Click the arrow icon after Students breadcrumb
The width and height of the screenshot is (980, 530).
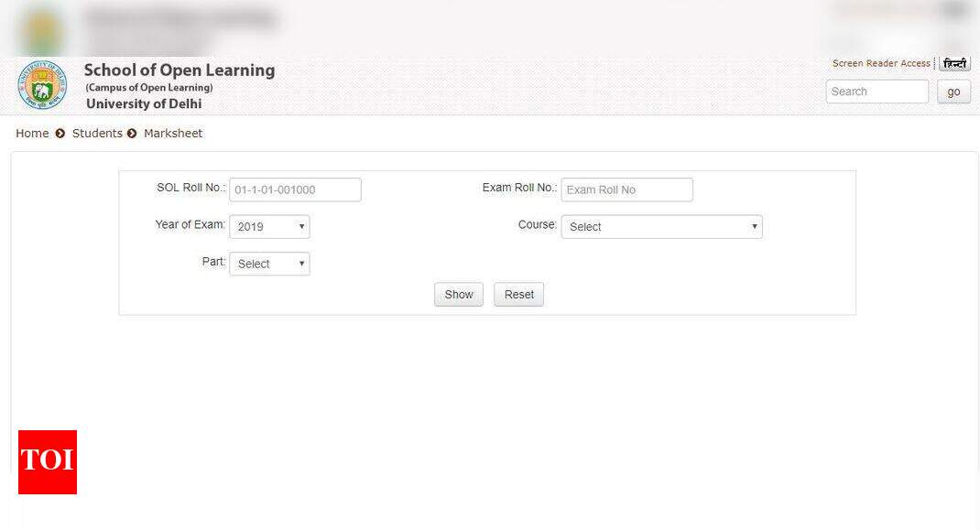click(132, 134)
